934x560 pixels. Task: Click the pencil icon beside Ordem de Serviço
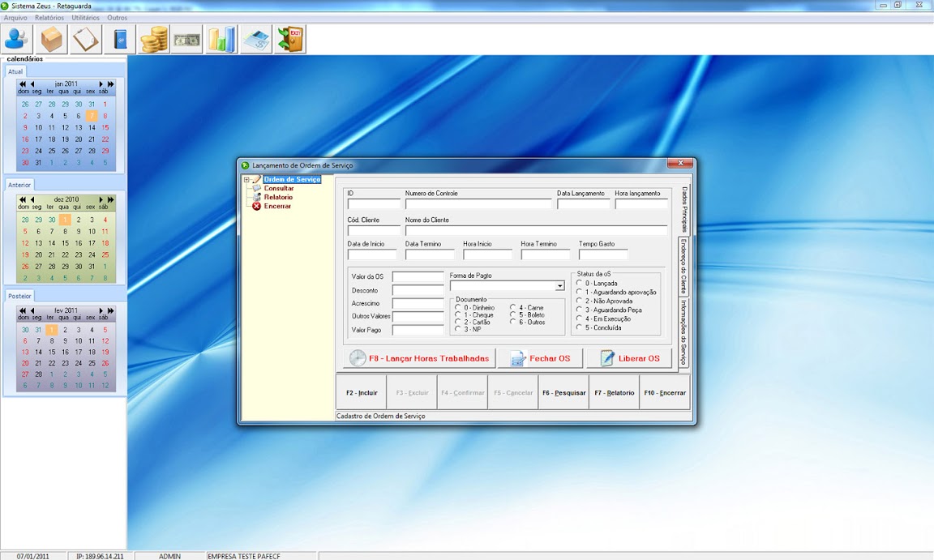tap(257, 179)
